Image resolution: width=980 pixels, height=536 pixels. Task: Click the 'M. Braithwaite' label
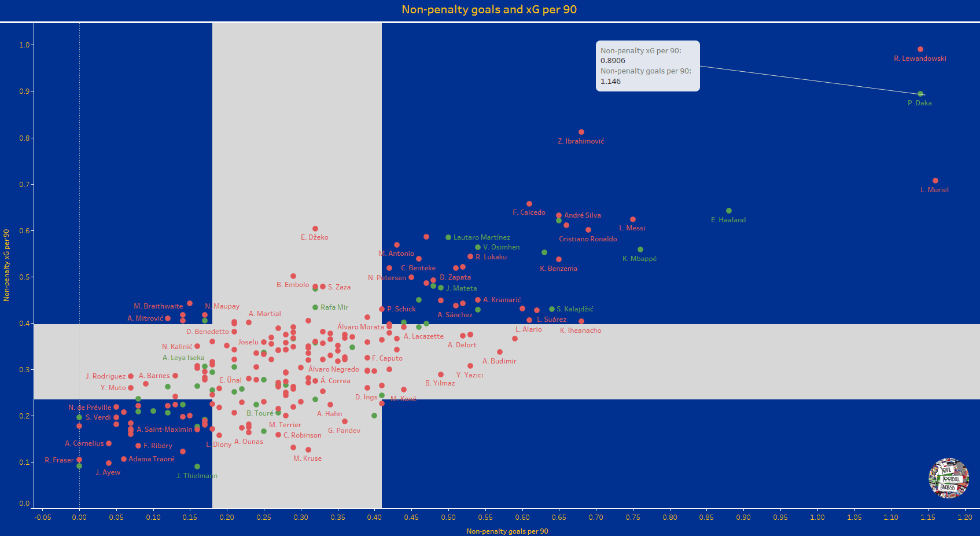click(x=159, y=306)
